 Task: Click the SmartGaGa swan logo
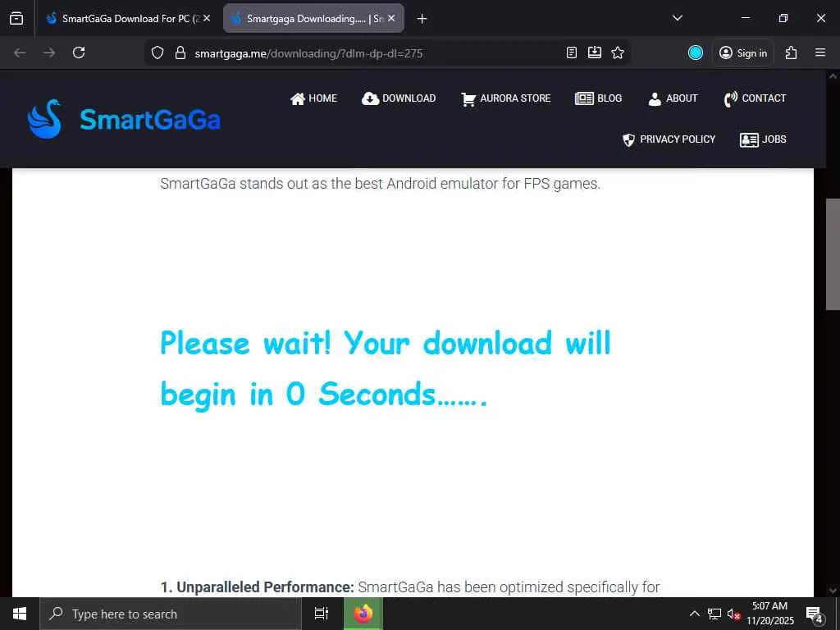tap(44, 119)
